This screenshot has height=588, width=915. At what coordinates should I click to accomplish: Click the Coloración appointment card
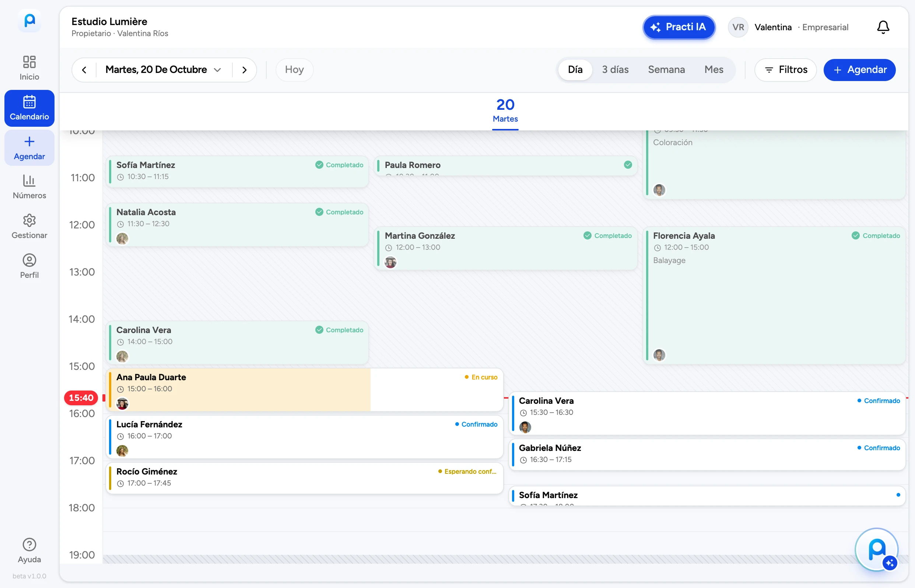click(774, 165)
